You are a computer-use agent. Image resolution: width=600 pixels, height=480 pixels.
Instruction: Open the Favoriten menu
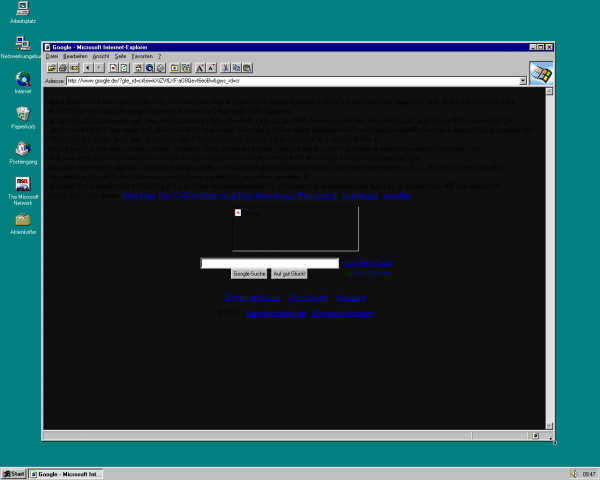[142, 56]
